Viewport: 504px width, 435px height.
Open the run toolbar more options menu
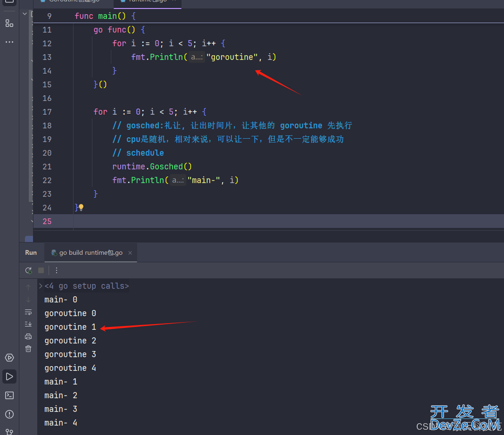(x=57, y=271)
